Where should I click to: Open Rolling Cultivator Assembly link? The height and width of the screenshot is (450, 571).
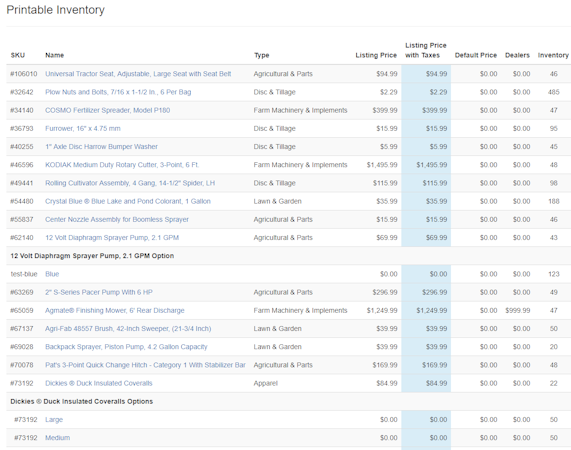(130, 183)
